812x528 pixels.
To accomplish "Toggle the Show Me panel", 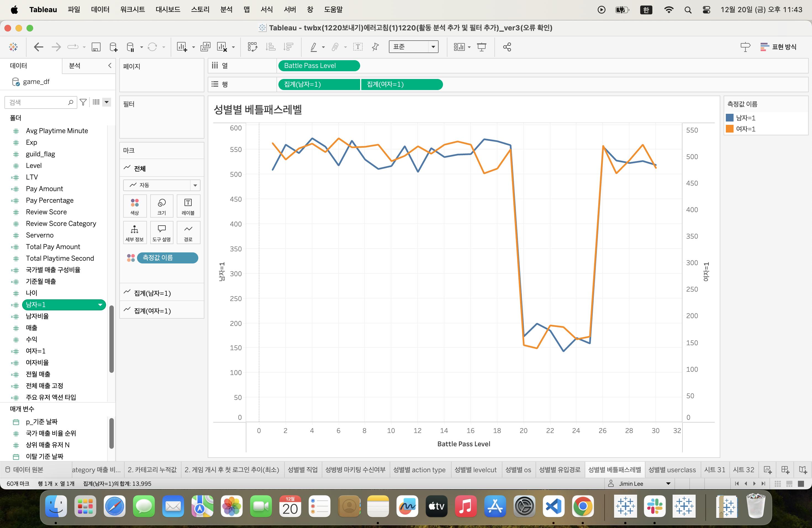I will (x=779, y=47).
